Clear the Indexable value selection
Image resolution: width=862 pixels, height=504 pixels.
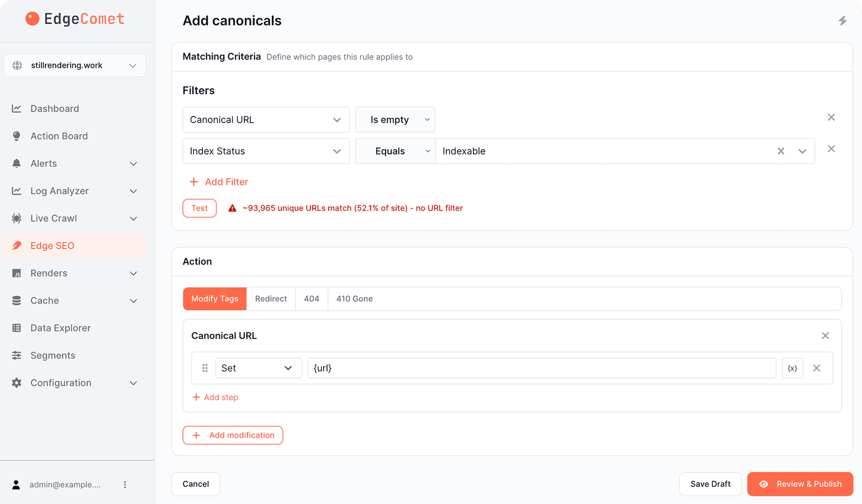point(781,151)
